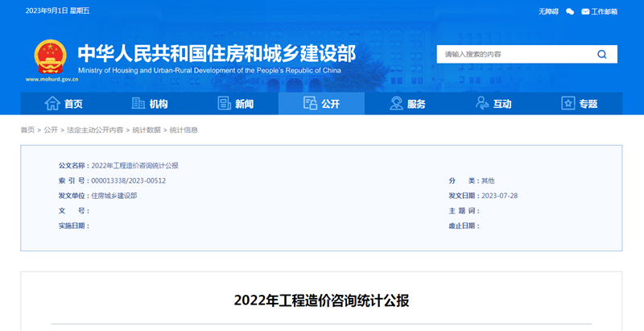This screenshot has width=644, height=331.
Task: Open the 工作邮箱 work mailbox link
Action: point(605,11)
